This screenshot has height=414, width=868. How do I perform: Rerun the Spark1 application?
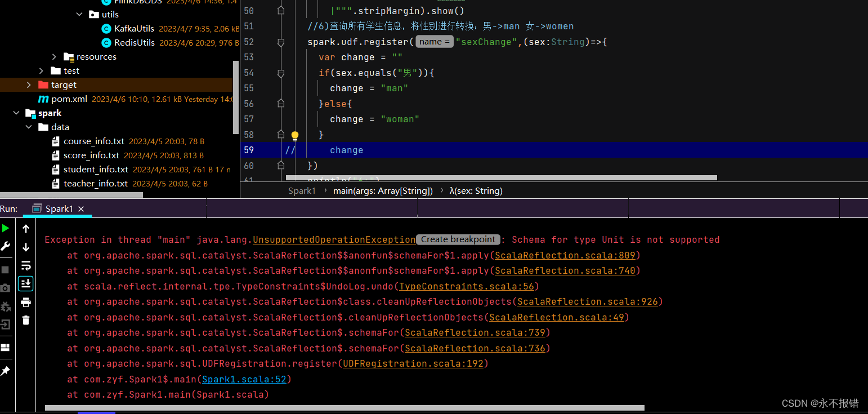point(5,228)
